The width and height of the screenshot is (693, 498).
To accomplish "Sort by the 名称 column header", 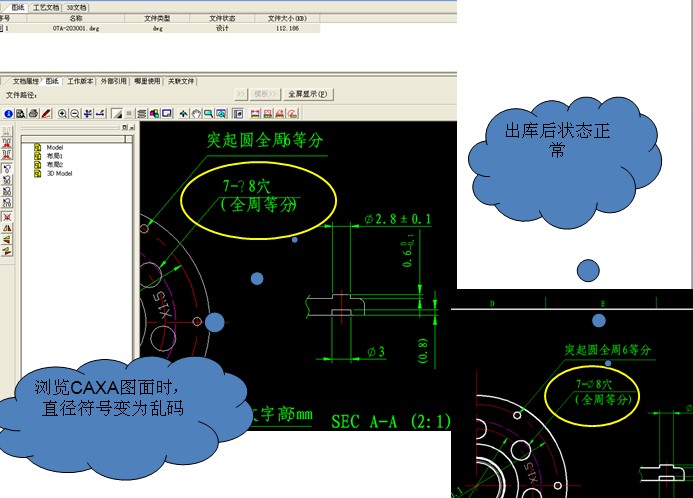I will coord(76,19).
